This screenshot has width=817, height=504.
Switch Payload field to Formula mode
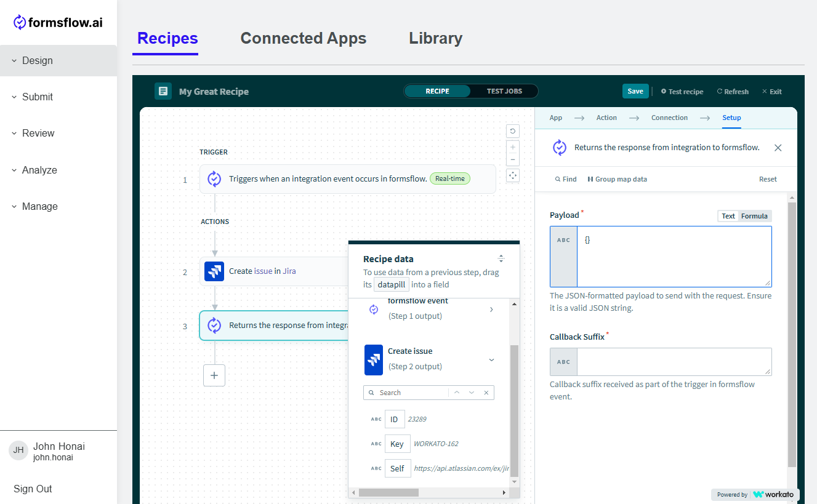(754, 216)
